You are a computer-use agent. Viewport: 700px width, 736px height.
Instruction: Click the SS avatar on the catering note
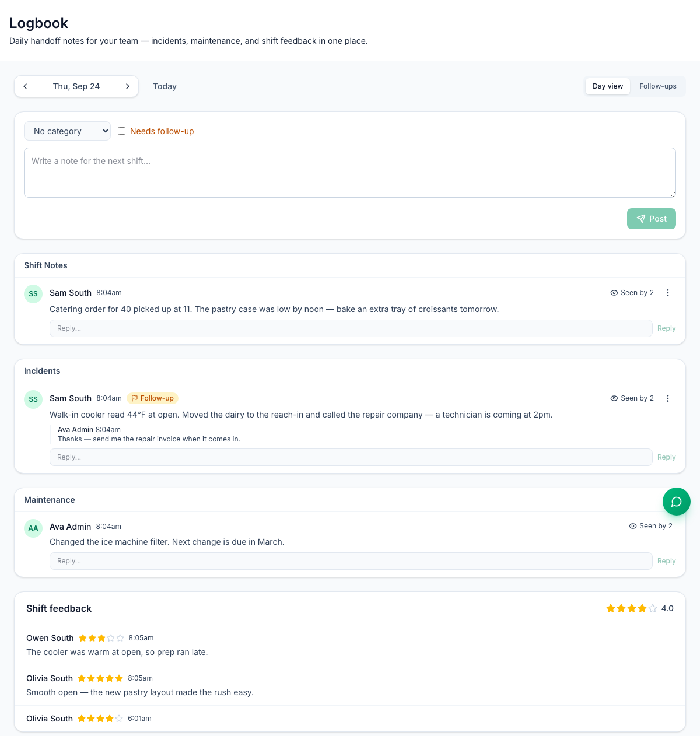33,294
